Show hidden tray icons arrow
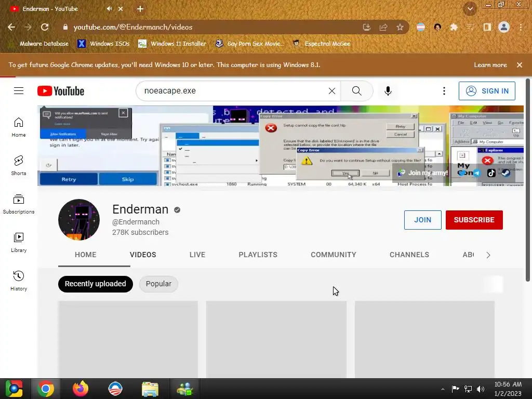This screenshot has height=399, width=532. pos(443,389)
